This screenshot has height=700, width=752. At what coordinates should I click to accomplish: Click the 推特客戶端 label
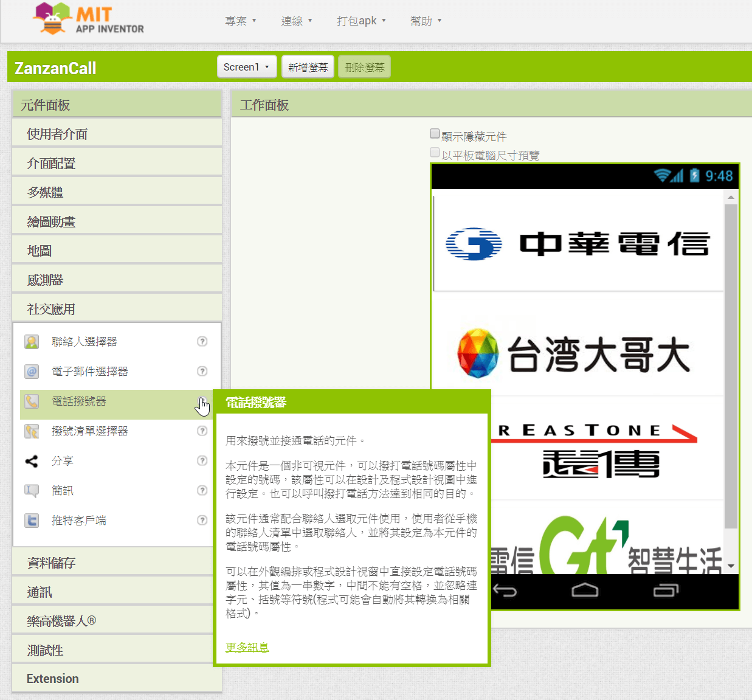(79, 521)
